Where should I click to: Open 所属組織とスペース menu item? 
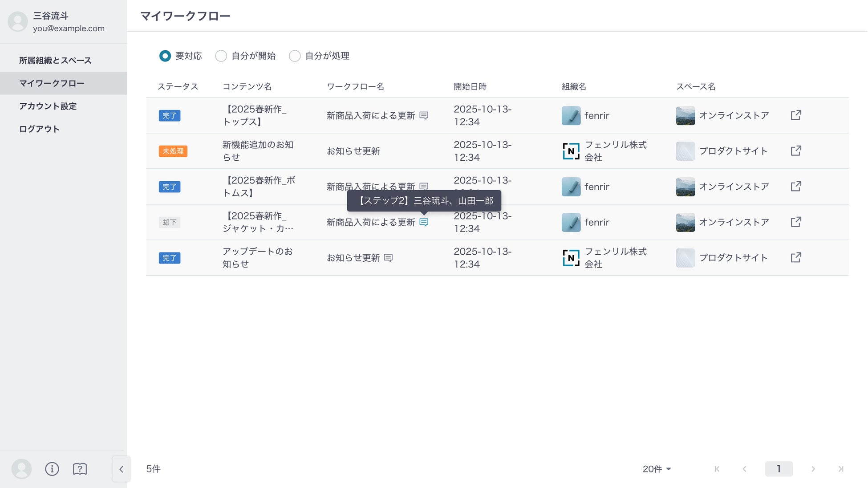(55, 61)
